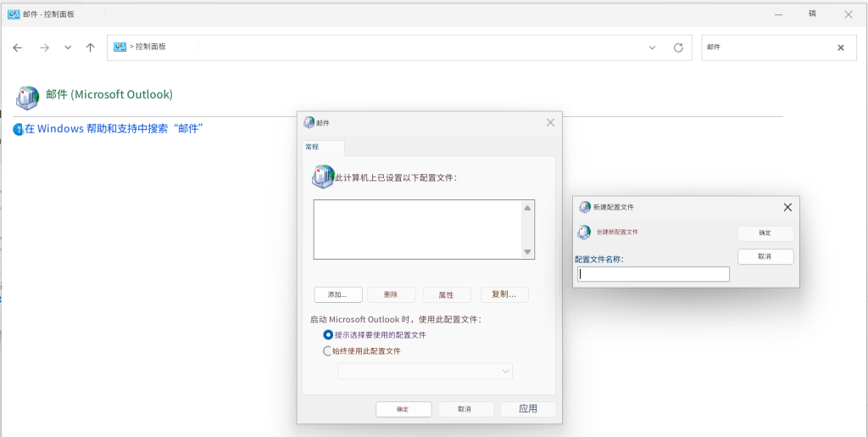The image size is (868, 437).
Task: Select 控制面板 breadcrumb in address bar
Action: point(151,47)
